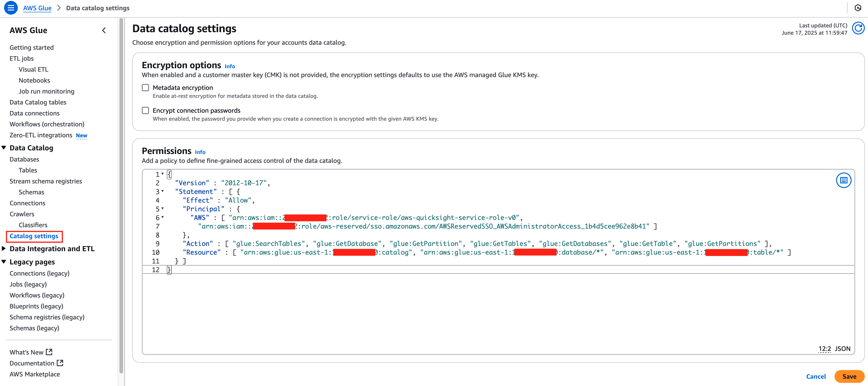868x386 pixels.
Task: Go to Crawlers in sidebar
Action: [22, 214]
